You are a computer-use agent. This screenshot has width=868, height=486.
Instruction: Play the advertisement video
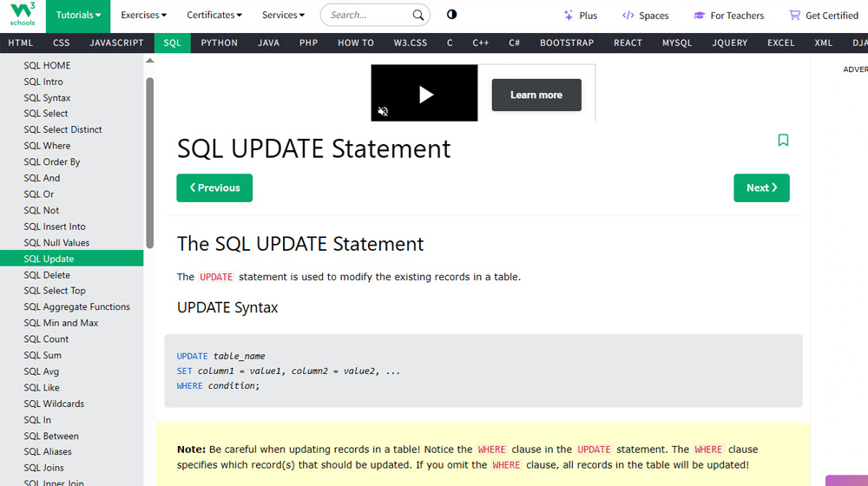pyautogui.click(x=425, y=95)
